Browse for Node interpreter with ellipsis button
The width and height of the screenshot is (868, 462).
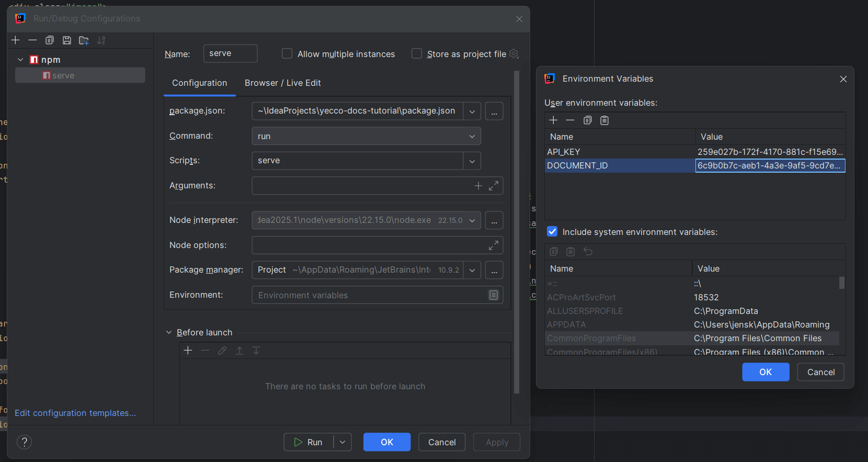(494, 220)
